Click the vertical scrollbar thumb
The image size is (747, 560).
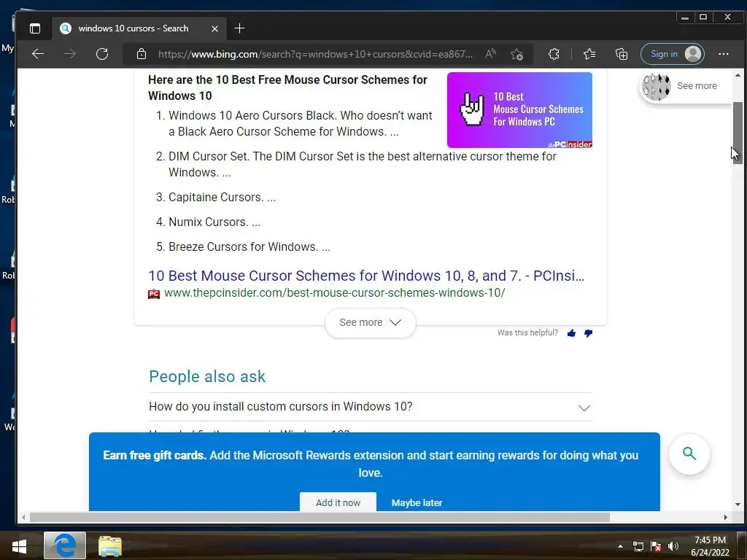point(738,133)
